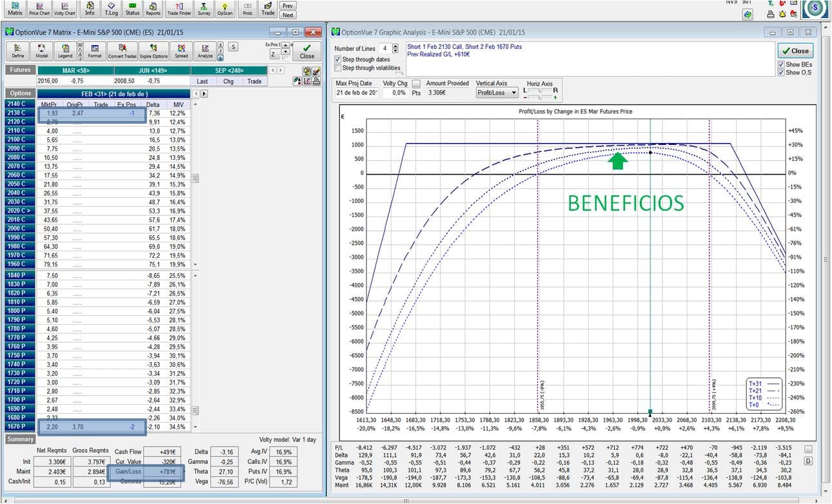Open the Spread tool in Matrix
The image size is (832, 504).
point(181,51)
